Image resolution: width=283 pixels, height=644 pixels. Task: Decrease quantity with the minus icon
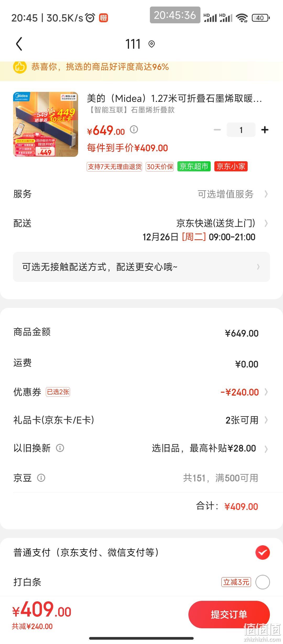click(217, 130)
